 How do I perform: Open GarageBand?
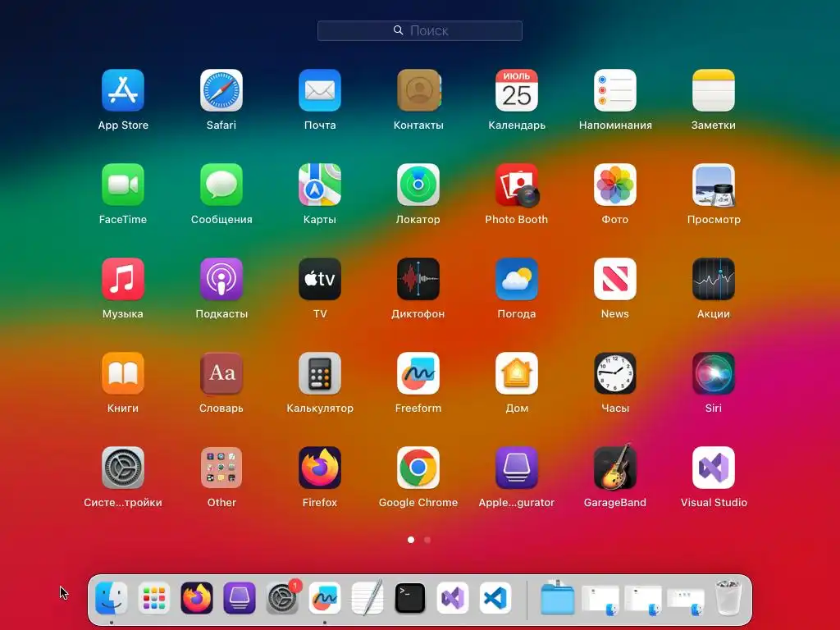(615, 466)
